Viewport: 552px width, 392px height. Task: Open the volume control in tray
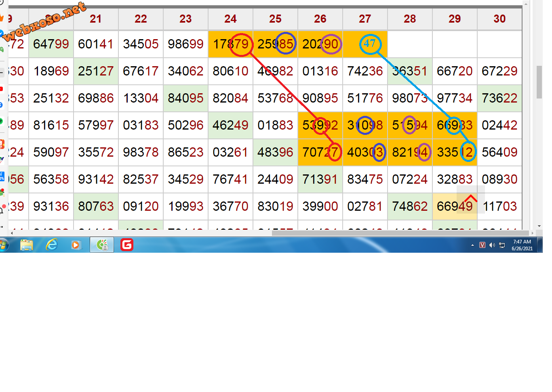(492, 245)
